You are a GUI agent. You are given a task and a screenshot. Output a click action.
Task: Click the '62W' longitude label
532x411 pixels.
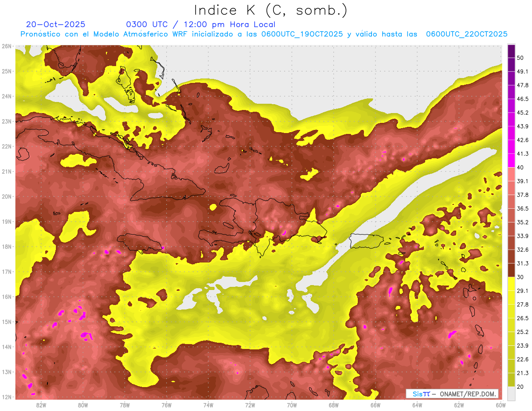[459, 405]
